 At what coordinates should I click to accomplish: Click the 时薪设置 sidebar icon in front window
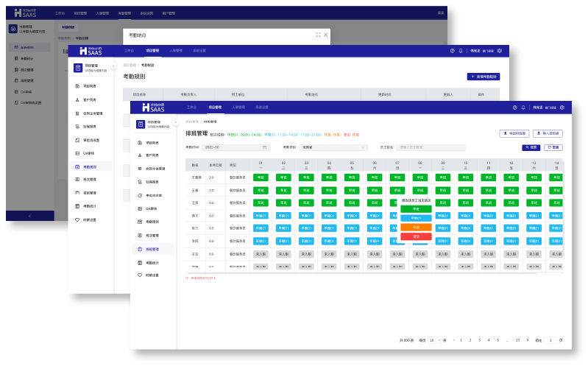140,275
